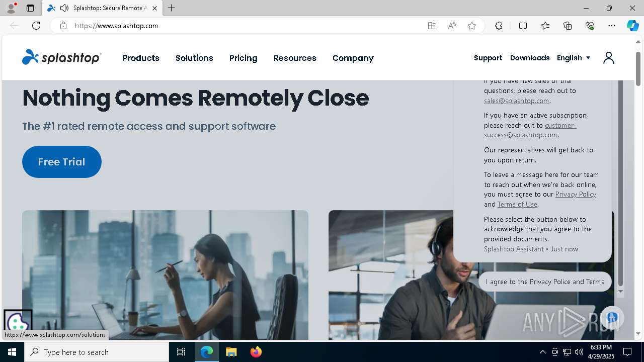Click the Free Trial button
The height and width of the screenshot is (362, 644).
pos(62,162)
